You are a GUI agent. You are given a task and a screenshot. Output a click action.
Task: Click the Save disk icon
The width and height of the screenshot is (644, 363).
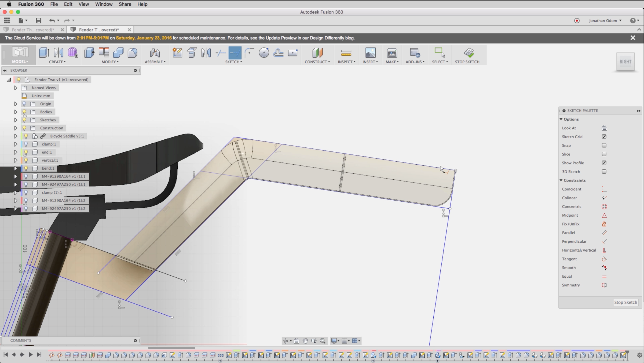click(x=38, y=21)
